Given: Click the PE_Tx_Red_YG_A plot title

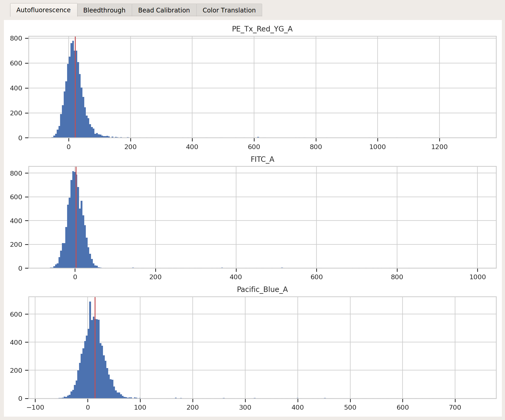Looking at the screenshot, I should point(262,29).
